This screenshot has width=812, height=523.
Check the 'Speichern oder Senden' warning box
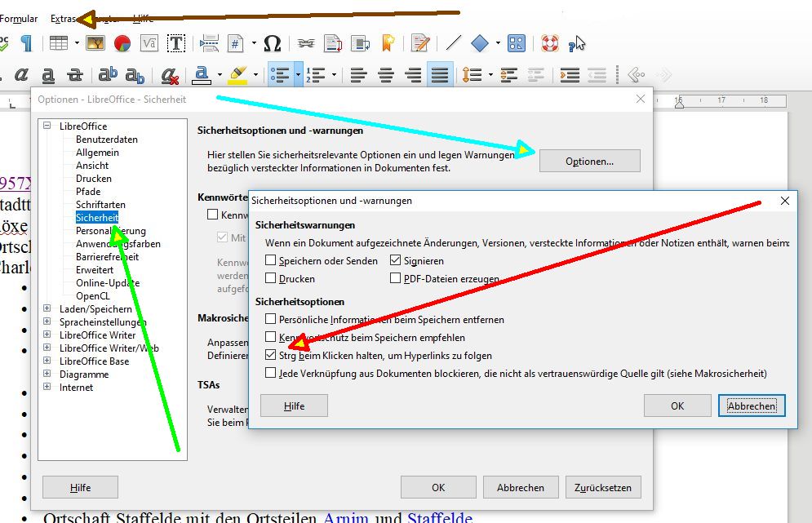(x=270, y=260)
